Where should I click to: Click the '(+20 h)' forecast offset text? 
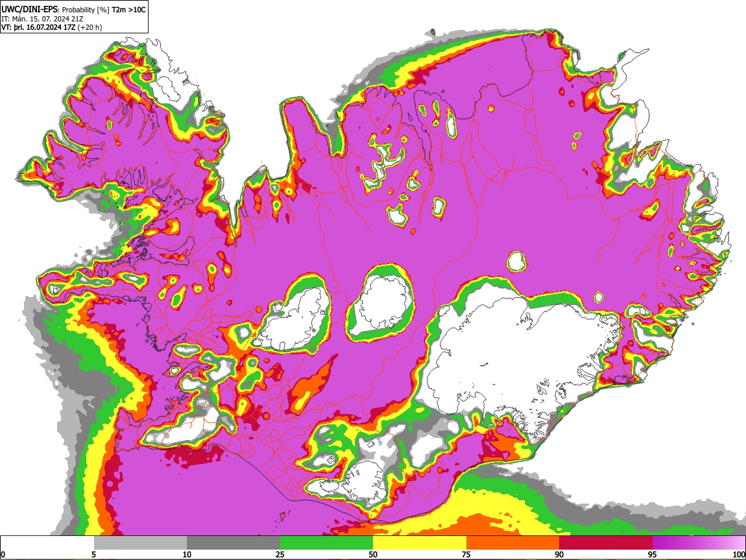pos(90,27)
